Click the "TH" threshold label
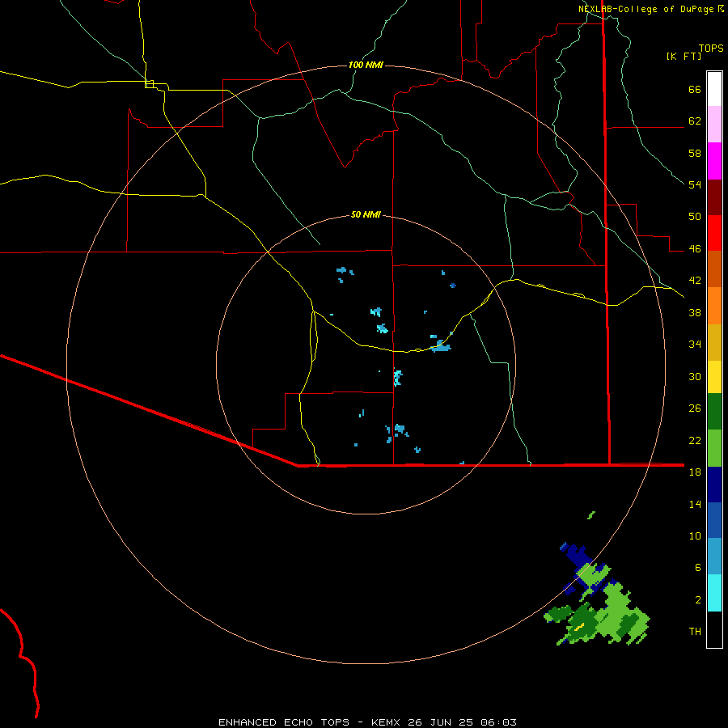This screenshot has height=728, width=728. (695, 632)
